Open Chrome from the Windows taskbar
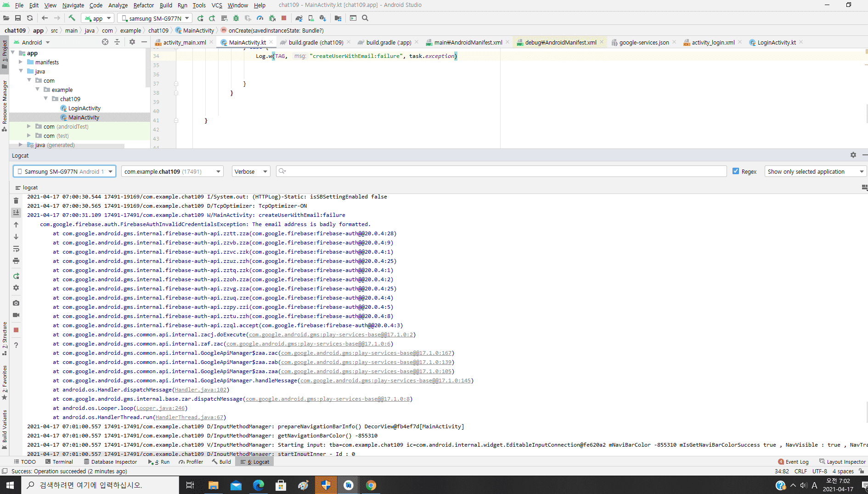 point(371,485)
